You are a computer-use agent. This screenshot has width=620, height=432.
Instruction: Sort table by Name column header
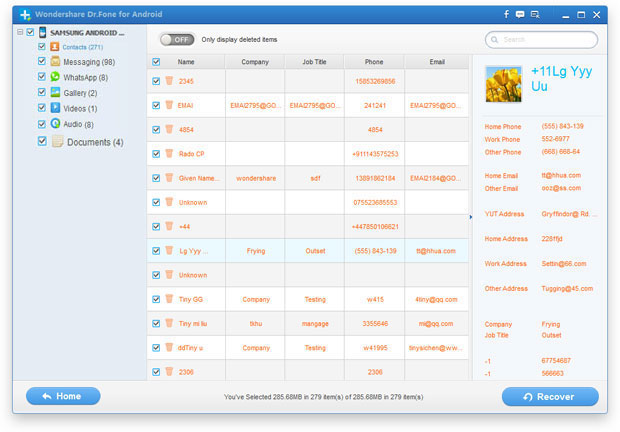[x=186, y=62]
